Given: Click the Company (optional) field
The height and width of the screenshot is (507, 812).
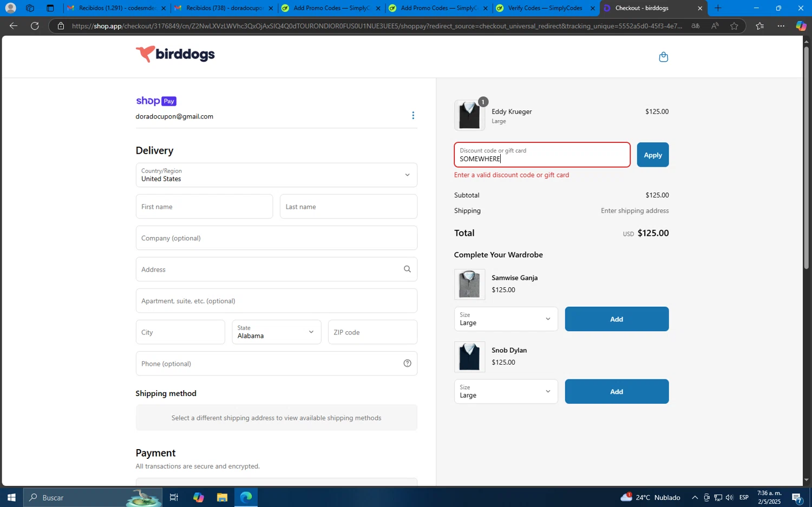Looking at the screenshot, I should pos(276,238).
